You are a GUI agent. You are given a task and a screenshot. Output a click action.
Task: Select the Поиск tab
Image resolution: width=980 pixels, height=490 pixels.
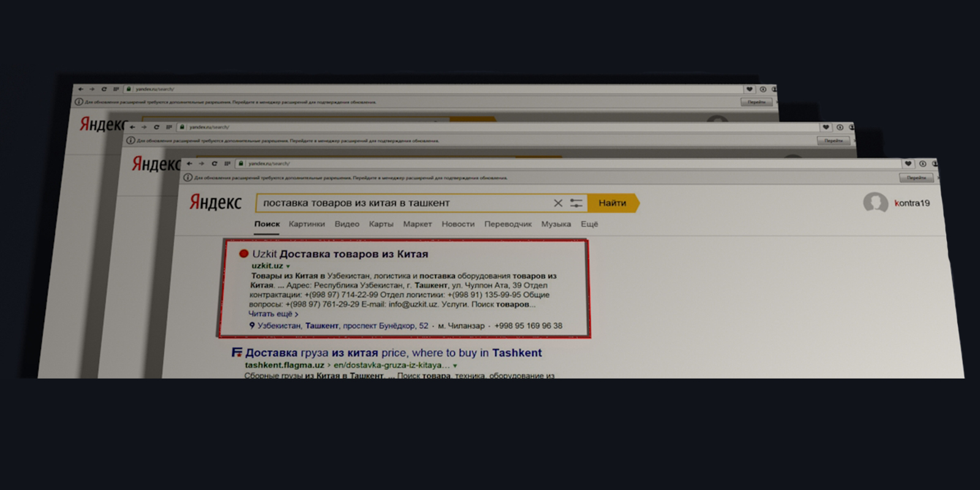[267, 224]
